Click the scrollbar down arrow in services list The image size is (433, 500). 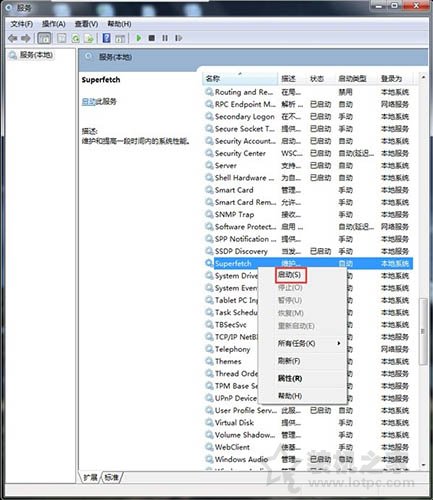pyautogui.click(x=423, y=465)
